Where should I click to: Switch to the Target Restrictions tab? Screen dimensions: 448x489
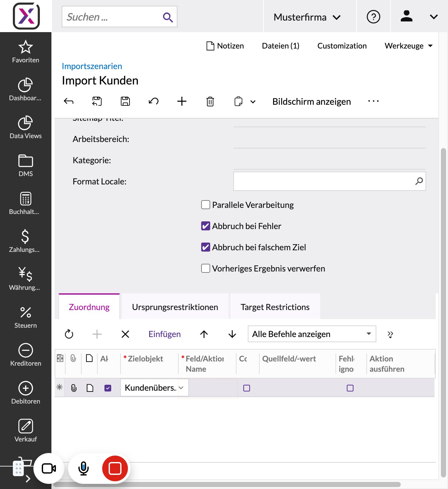coord(275,307)
